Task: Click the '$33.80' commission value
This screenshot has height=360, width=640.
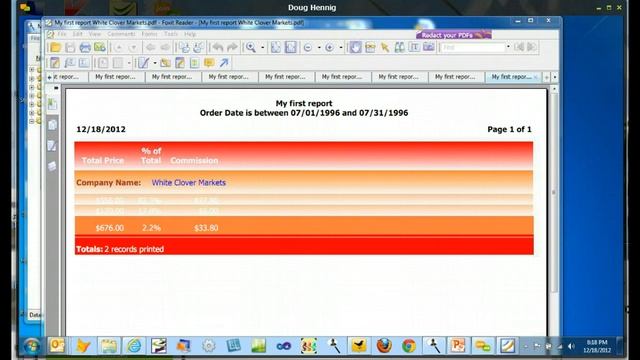Action: click(x=206, y=228)
